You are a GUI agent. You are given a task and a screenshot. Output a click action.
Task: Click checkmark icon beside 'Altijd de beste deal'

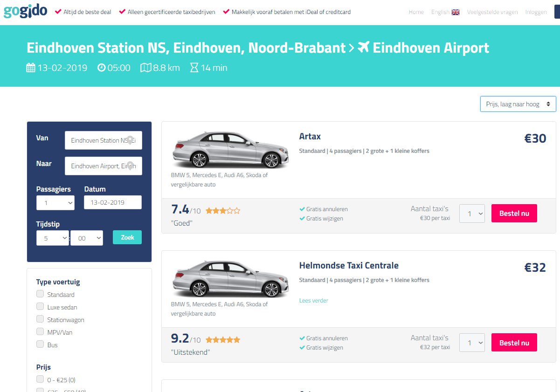[58, 12]
